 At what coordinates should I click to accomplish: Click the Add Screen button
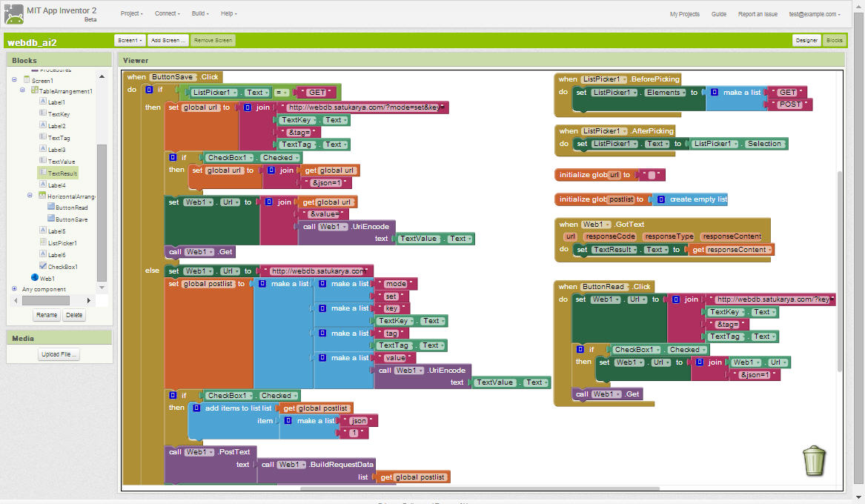(x=168, y=40)
